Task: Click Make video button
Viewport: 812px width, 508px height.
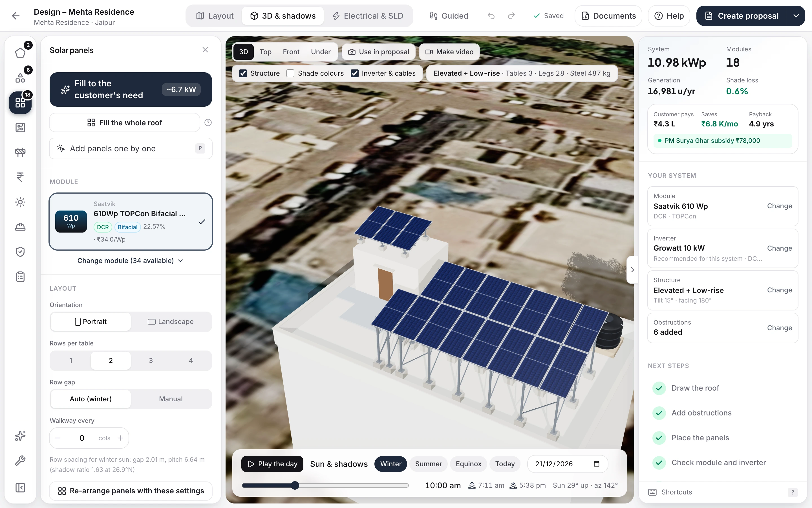Action: (x=449, y=52)
